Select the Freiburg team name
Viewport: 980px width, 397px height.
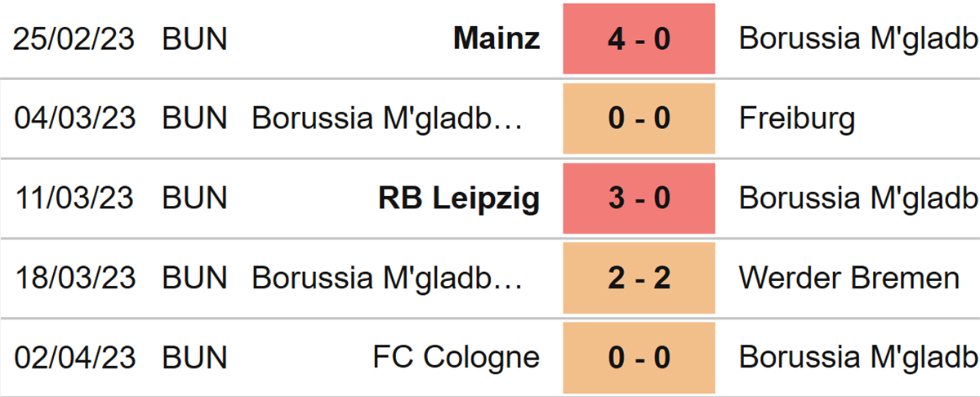click(x=797, y=119)
